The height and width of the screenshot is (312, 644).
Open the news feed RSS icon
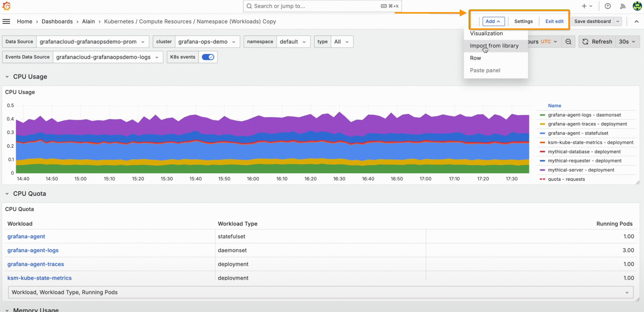coord(623,6)
